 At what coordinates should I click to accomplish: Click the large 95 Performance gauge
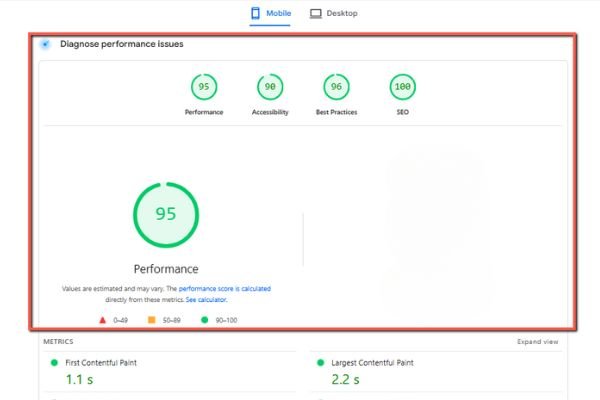pyautogui.click(x=166, y=214)
